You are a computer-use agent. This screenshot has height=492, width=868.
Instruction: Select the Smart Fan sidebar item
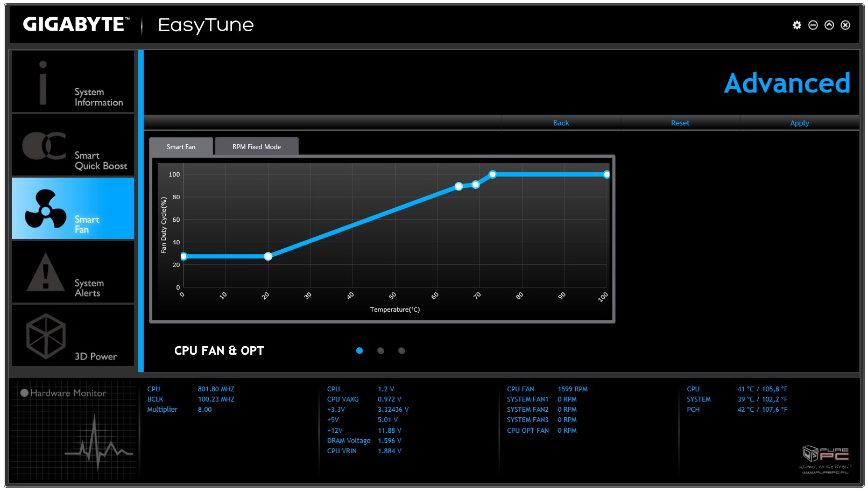pos(73,208)
